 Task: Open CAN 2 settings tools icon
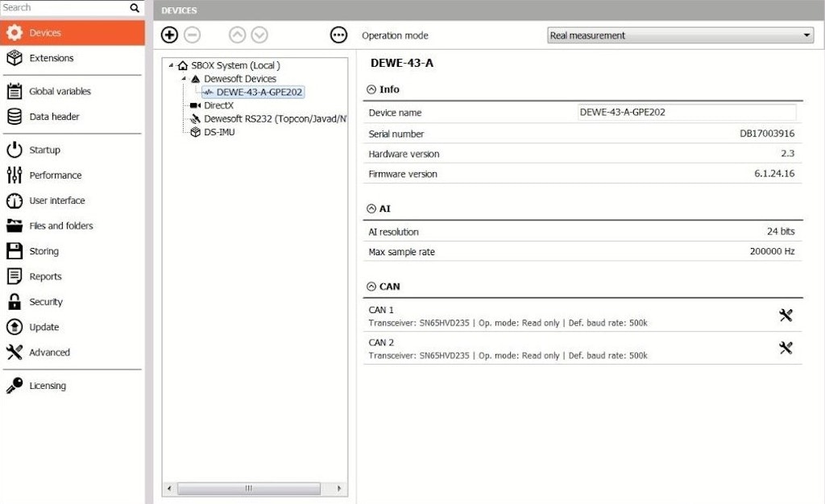[x=786, y=348]
